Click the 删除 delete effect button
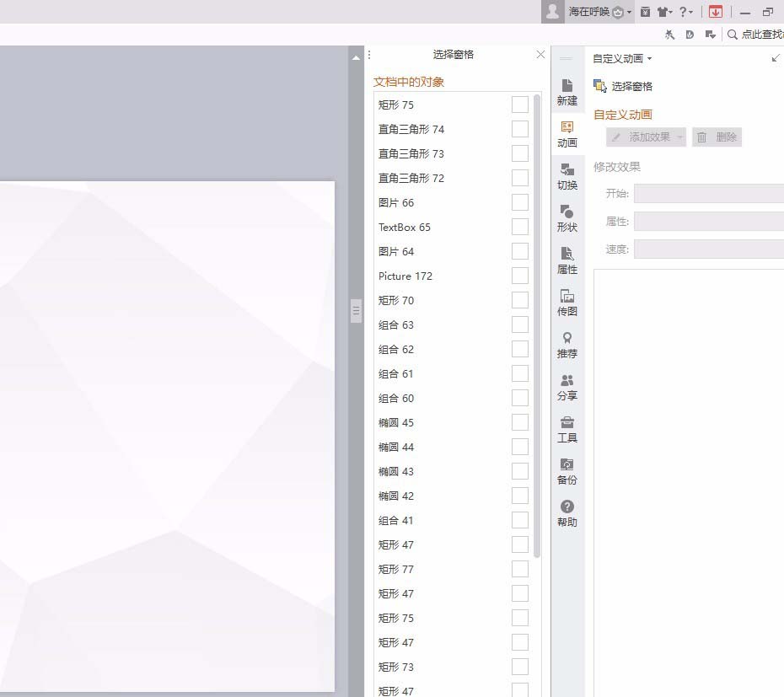 coord(717,137)
